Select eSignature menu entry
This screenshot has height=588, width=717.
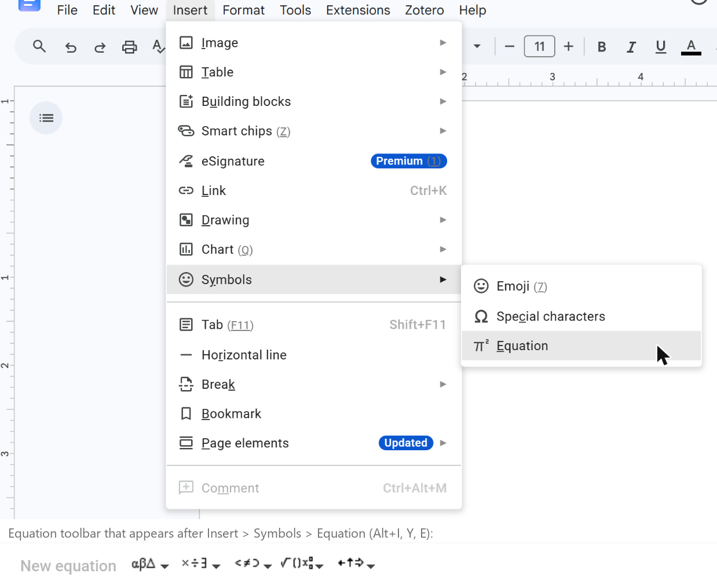click(x=314, y=161)
